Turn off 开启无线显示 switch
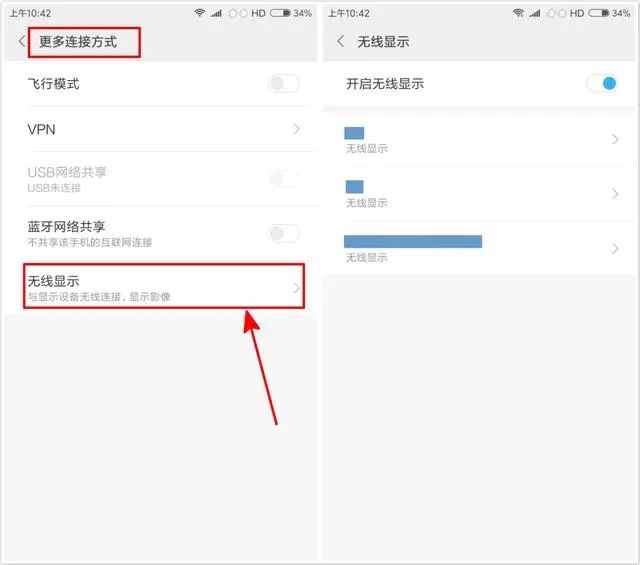The height and width of the screenshot is (565, 640). [x=602, y=84]
